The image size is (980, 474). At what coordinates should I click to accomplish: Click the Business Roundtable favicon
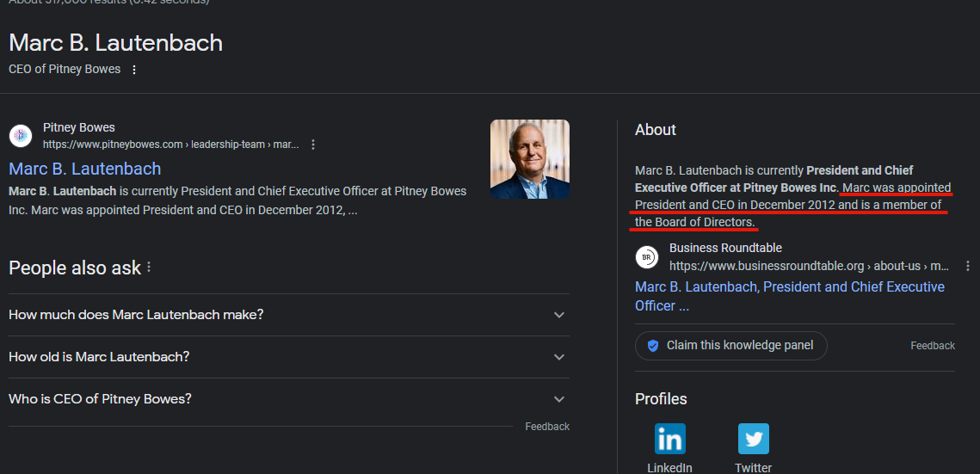point(647,257)
